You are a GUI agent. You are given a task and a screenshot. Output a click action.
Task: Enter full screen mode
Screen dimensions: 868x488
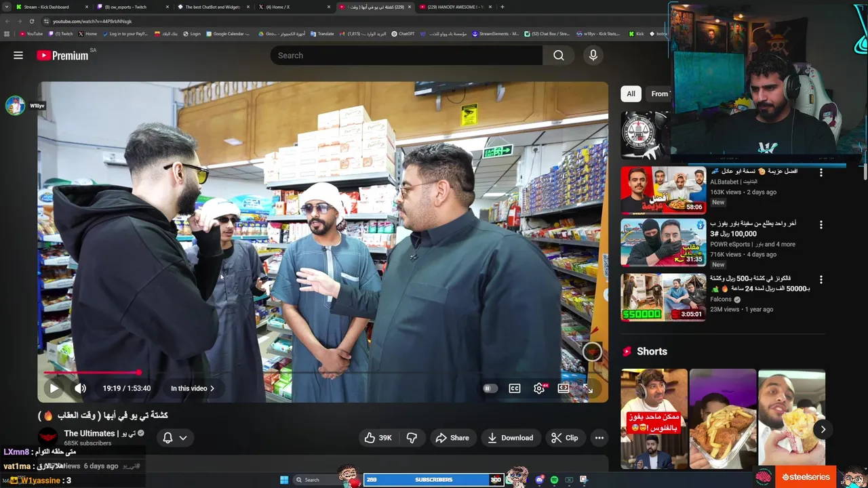tap(587, 388)
